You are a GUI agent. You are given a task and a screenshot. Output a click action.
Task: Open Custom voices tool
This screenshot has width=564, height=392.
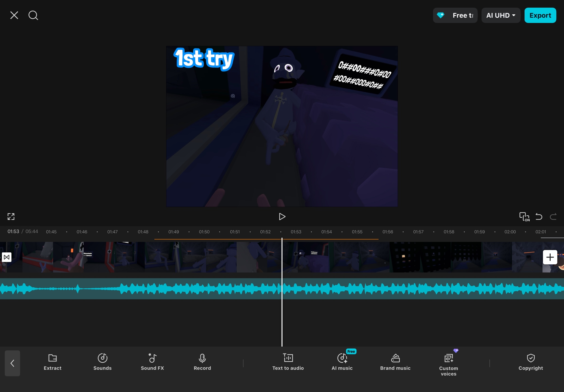point(449,365)
